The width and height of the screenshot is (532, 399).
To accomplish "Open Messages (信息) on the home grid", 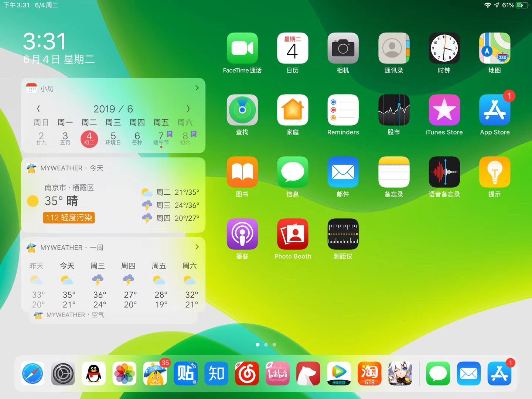I will point(293,172).
